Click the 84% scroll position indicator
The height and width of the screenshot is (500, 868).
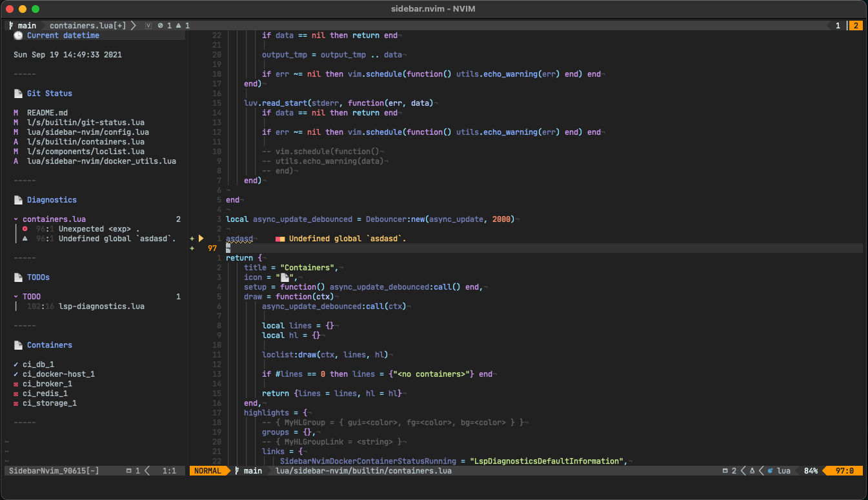pos(811,471)
